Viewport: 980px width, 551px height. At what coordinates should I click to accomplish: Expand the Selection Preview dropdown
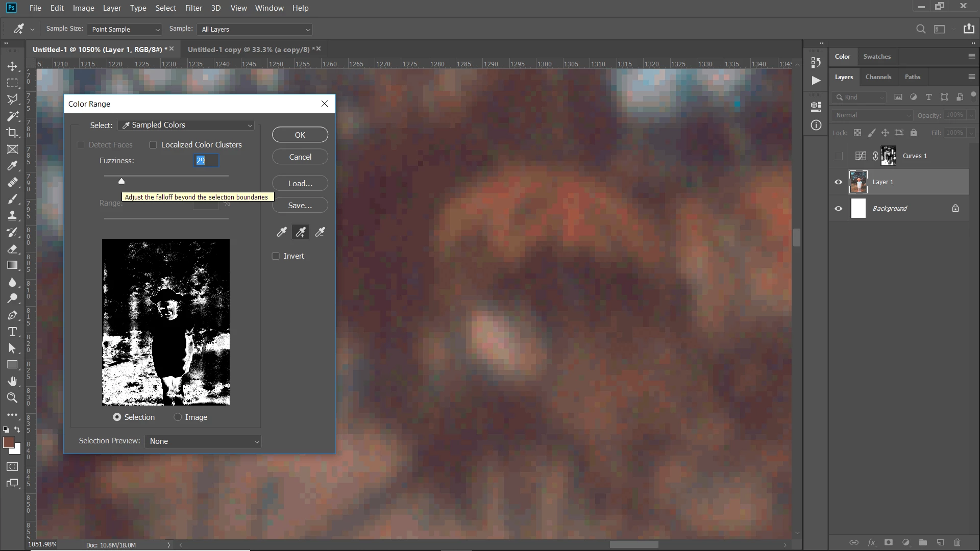(x=203, y=441)
